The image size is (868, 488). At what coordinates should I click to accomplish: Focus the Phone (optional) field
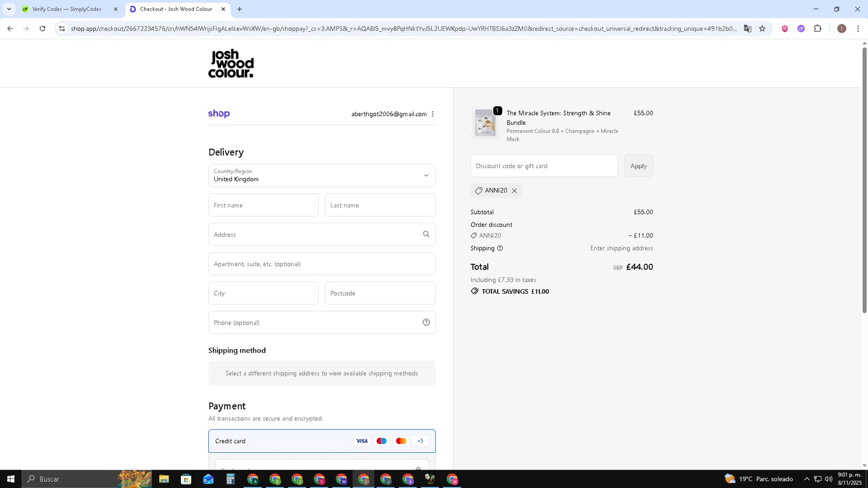(322, 323)
